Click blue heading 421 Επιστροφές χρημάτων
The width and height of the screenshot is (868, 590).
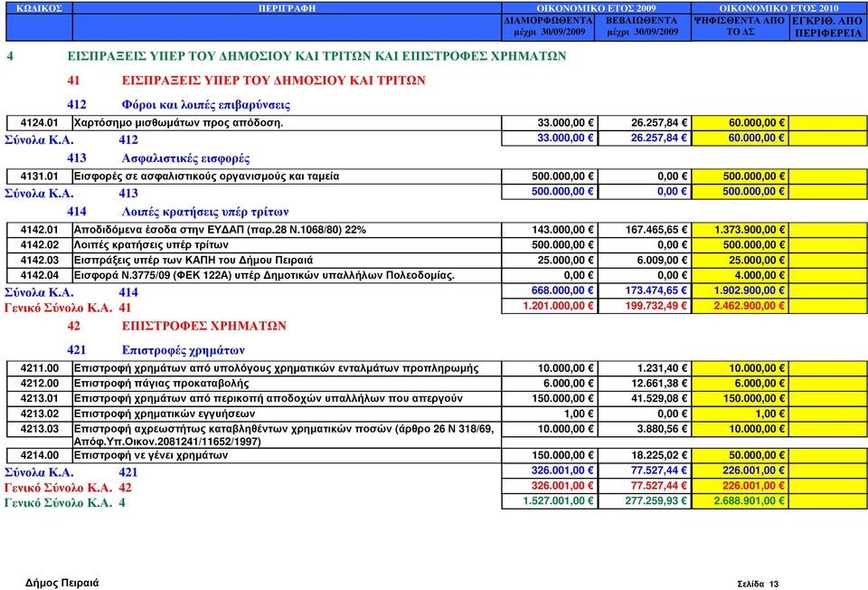(x=156, y=350)
